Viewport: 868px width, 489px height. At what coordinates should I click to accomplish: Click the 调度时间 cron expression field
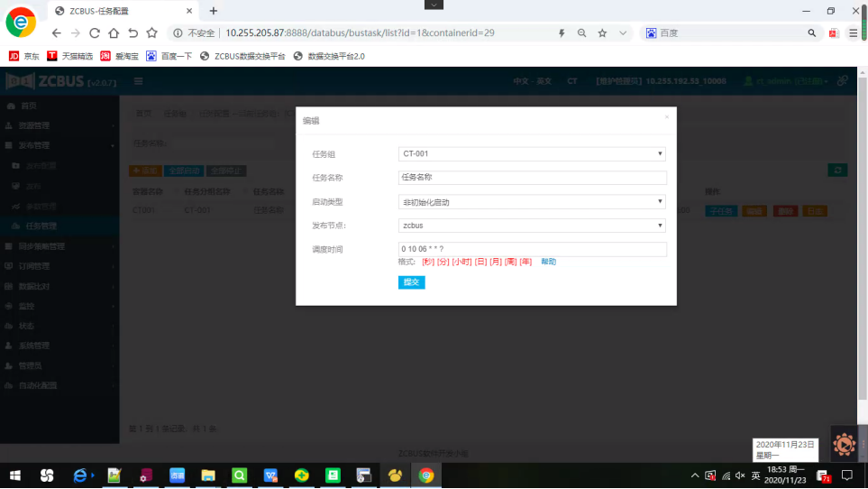[532, 249]
